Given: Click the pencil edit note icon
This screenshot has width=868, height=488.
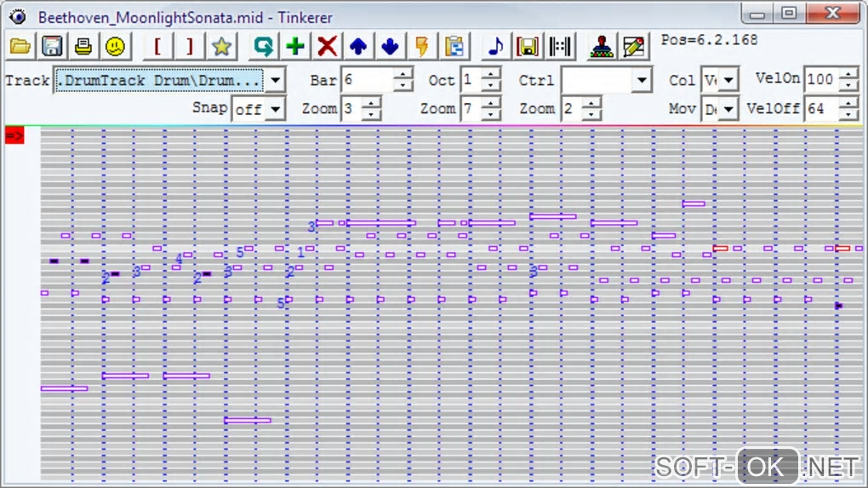Looking at the screenshot, I should click(633, 47).
